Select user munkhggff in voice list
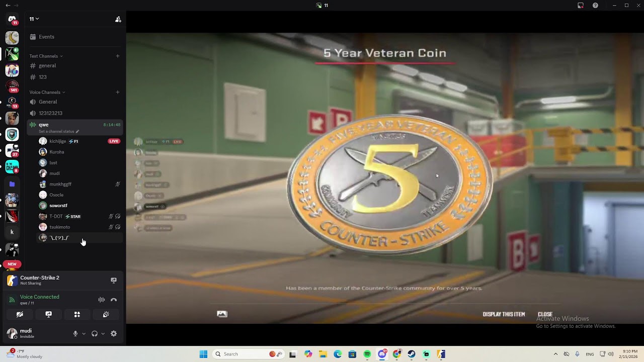Viewport: 644px width, 362px height. click(79, 184)
